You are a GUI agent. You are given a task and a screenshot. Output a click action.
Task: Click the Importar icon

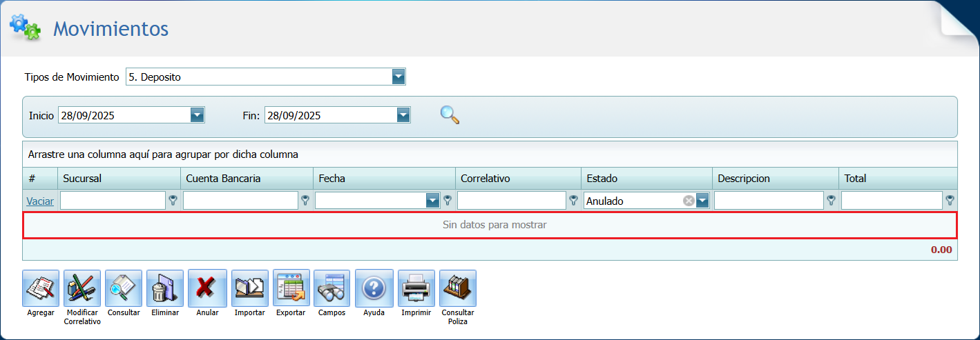coord(249,288)
